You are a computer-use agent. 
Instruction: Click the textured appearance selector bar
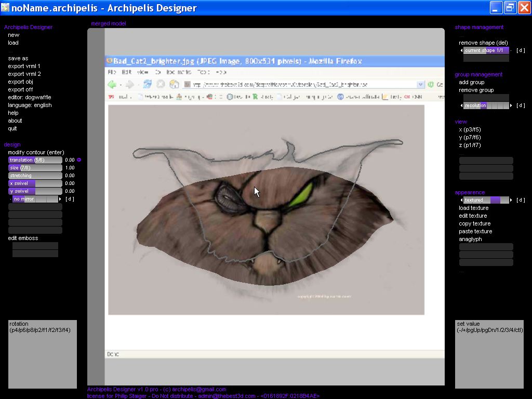(x=486, y=200)
